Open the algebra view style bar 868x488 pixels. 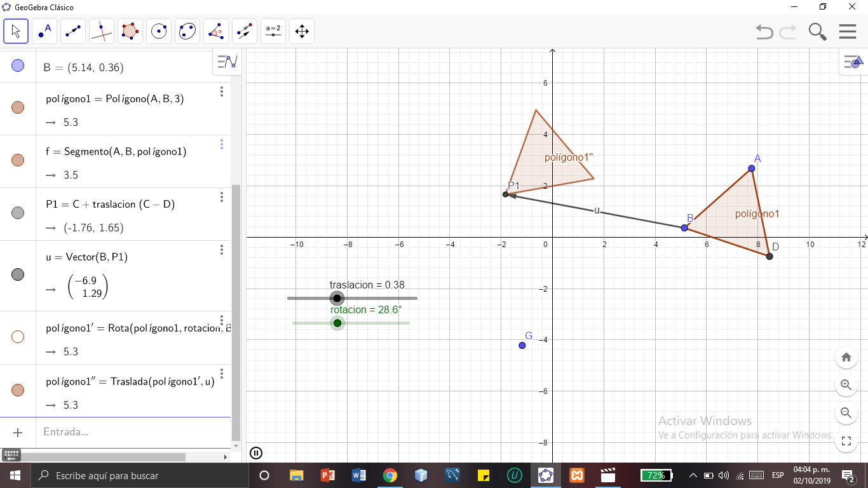coord(227,62)
